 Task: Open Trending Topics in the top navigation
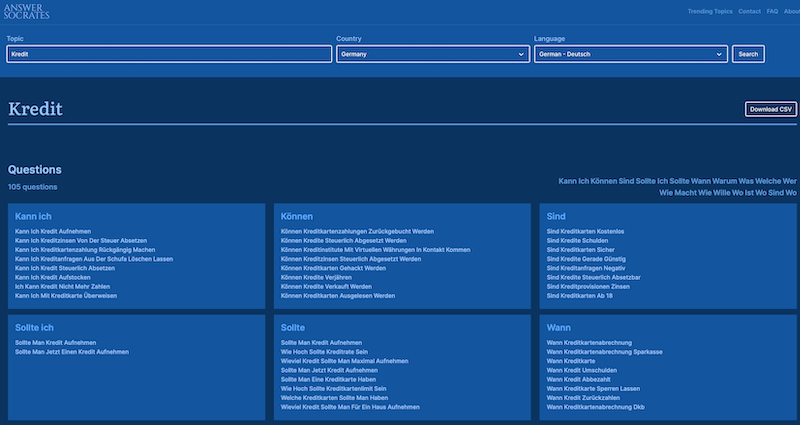coord(709,11)
